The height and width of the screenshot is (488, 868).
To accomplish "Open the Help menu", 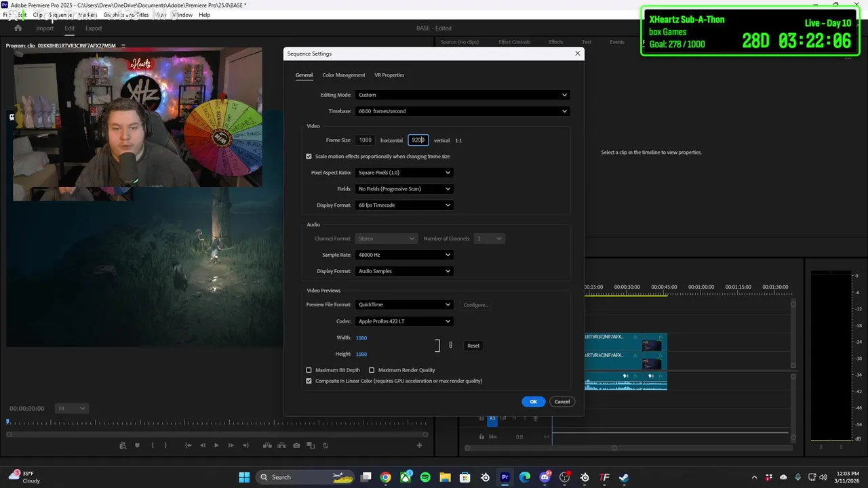I will pyautogui.click(x=204, y=15).
